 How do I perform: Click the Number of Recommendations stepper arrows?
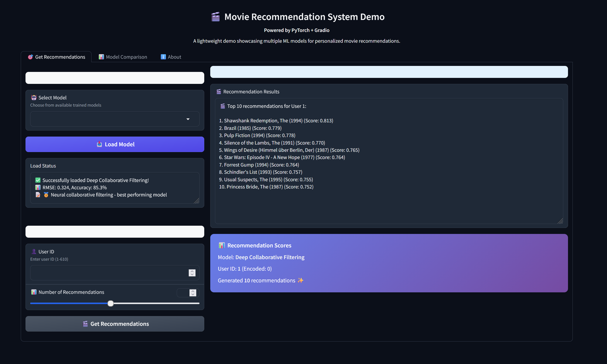pyautogui.click(x=193, y=293)
